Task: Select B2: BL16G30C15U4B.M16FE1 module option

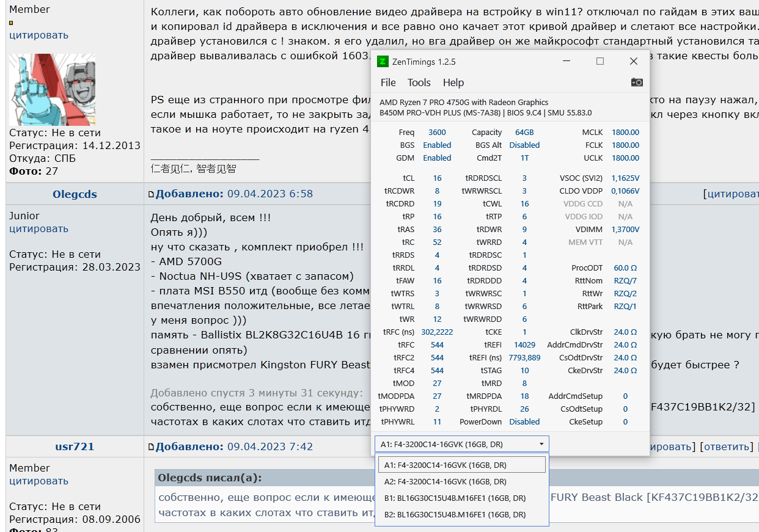Action: coord(461,515)
